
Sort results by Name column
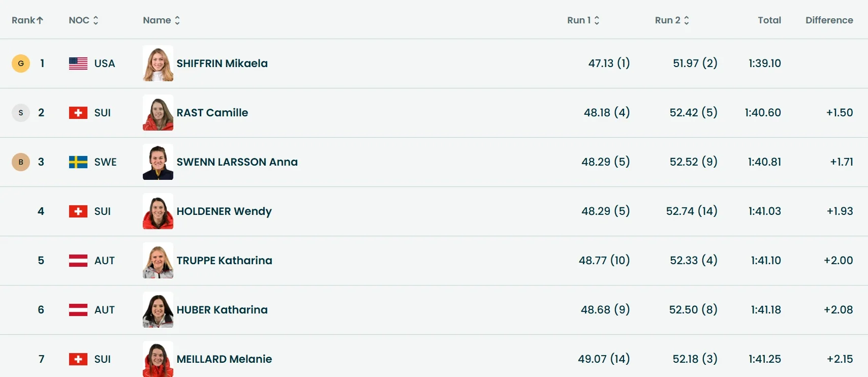click(161, 20)
